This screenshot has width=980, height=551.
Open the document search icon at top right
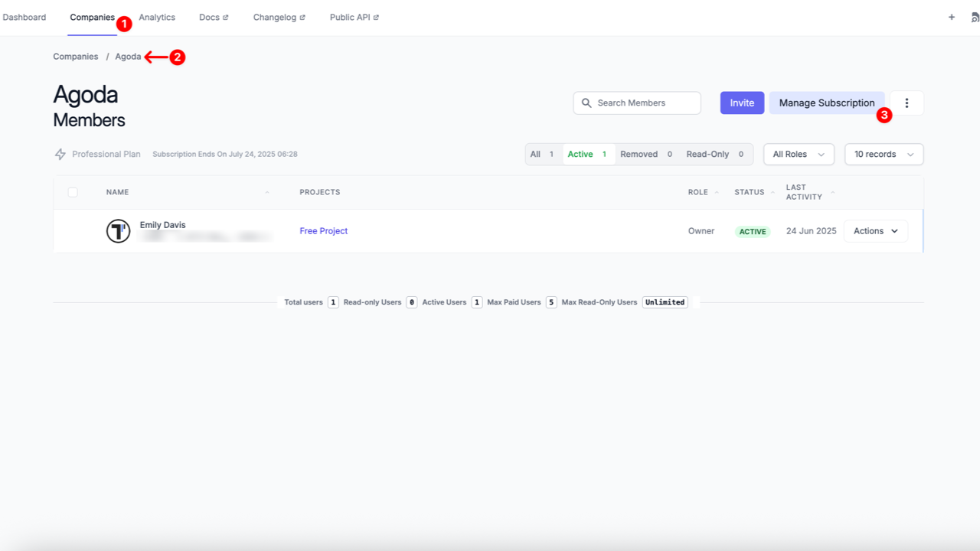click(973, 17)
